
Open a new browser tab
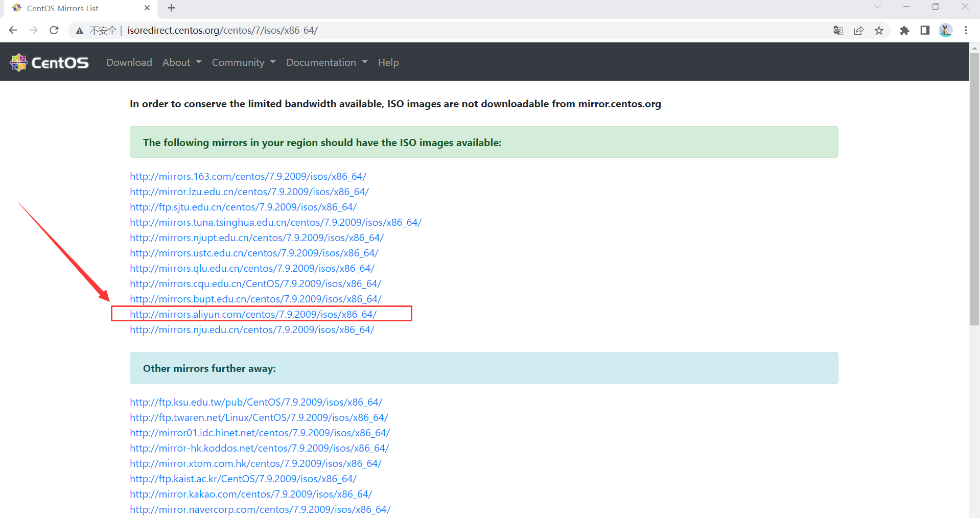pyautogui.click(x=172, y=8)
